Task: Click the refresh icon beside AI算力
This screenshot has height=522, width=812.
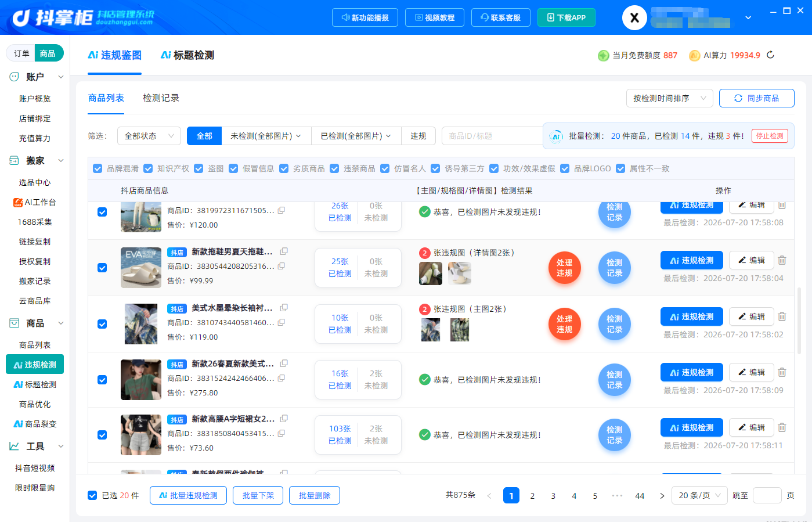Action: pyautogui.click(x=770, y=55)
